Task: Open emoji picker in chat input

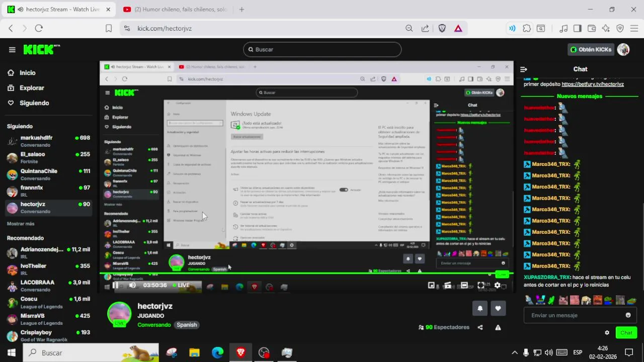Action: point(628,315)
